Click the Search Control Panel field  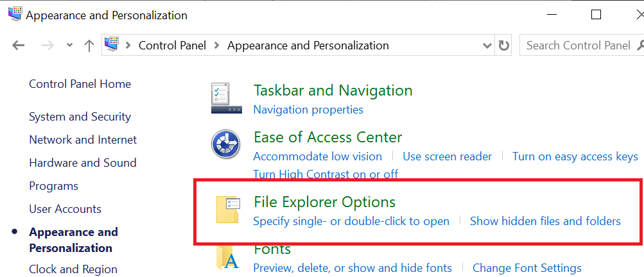coord(578,46)
